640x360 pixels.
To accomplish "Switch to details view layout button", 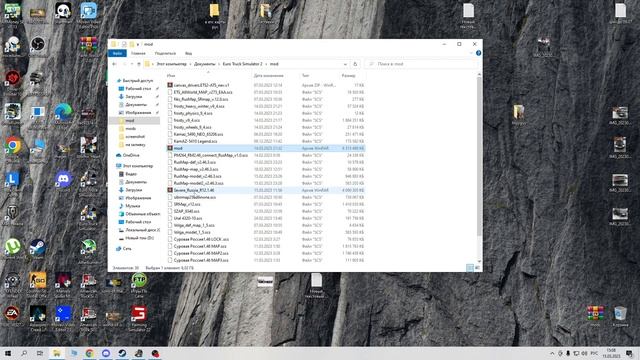I will click(470, 268).
